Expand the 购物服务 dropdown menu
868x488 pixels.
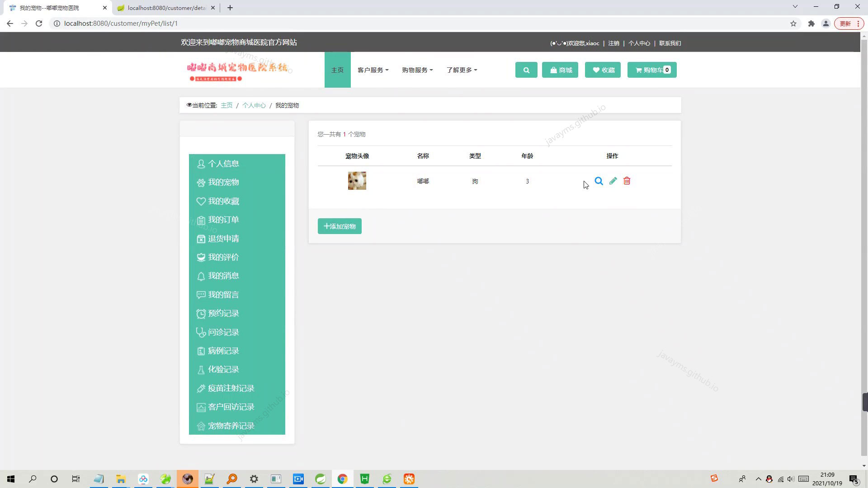click(x=417, y=70)
